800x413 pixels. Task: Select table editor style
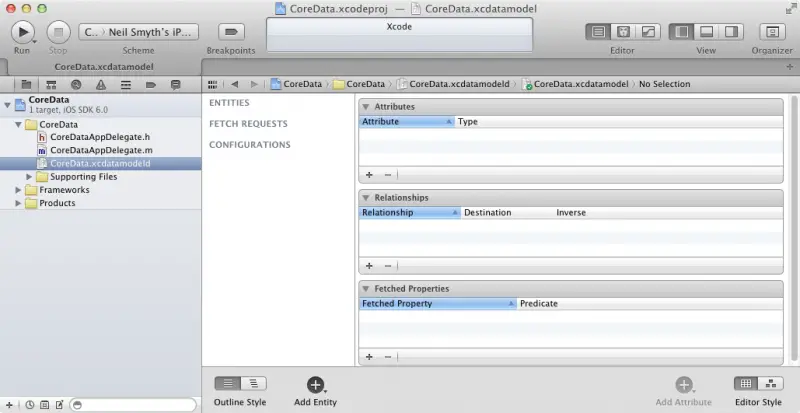(x=746, y=383)
